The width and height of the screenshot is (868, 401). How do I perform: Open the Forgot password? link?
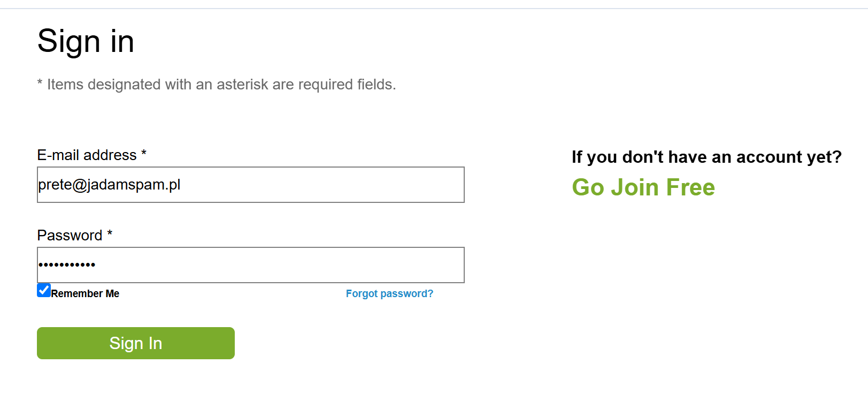(x=389, y=293)
